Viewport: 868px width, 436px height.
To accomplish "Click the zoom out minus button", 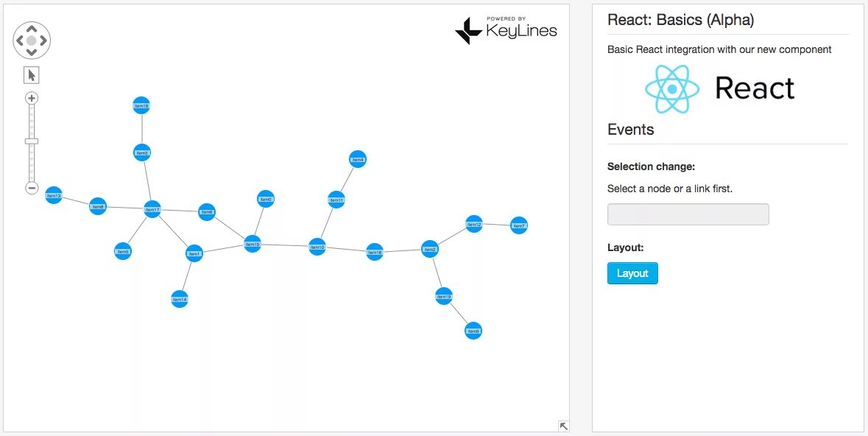I will [32, 188].
